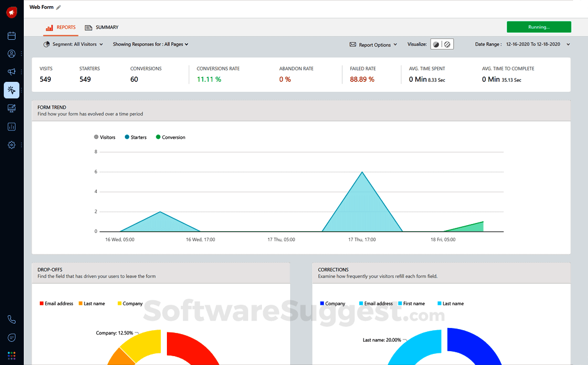
Task: Open the contacts person icon in sidebar
Action: pyautogui.click(x=12, y=54)
